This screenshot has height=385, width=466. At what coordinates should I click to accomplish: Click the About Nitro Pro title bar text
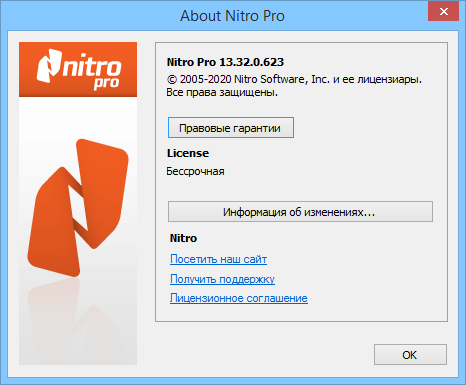pyautogui.click(x=232, y=16)
